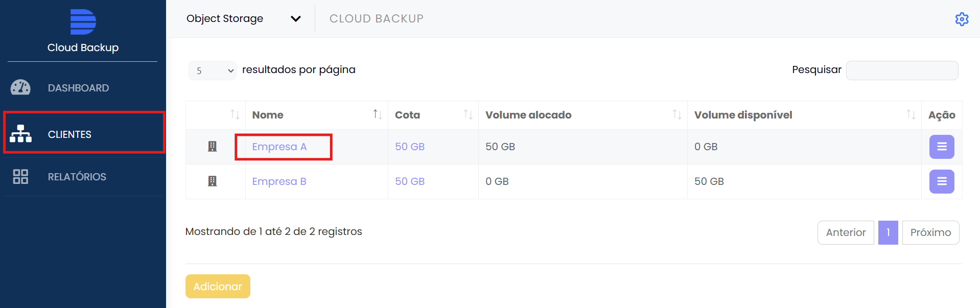Click in the Pesquisar search field

902,70
